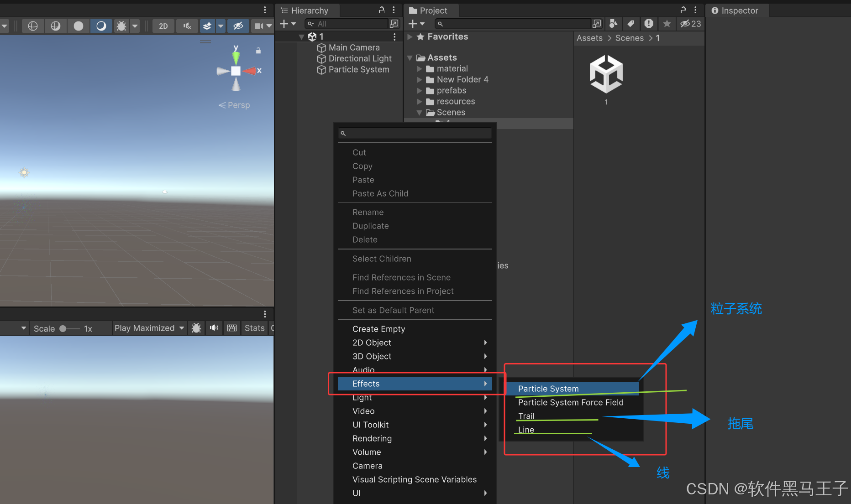Collapse the Scenes folder
This screenshot has height=504, width=851.
click(x=420, y=112)
